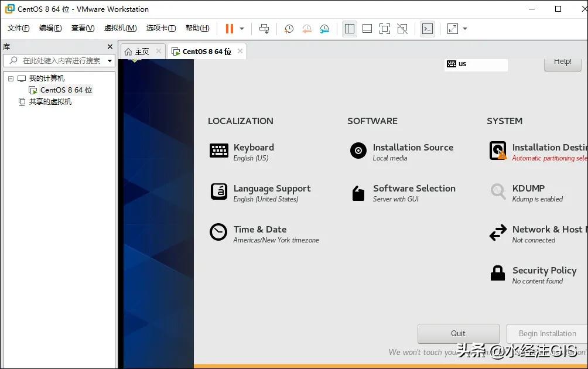This screenshot has height=369, width=588.
Task: Open the search box dropdown in the library
Action: (109, 60)
